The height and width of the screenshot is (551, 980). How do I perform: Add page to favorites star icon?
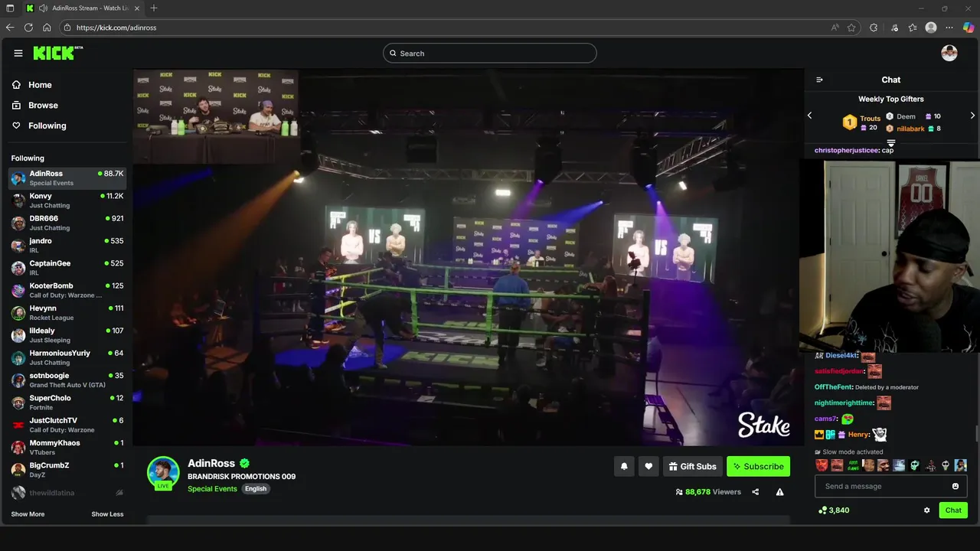(x=851, y=28)
